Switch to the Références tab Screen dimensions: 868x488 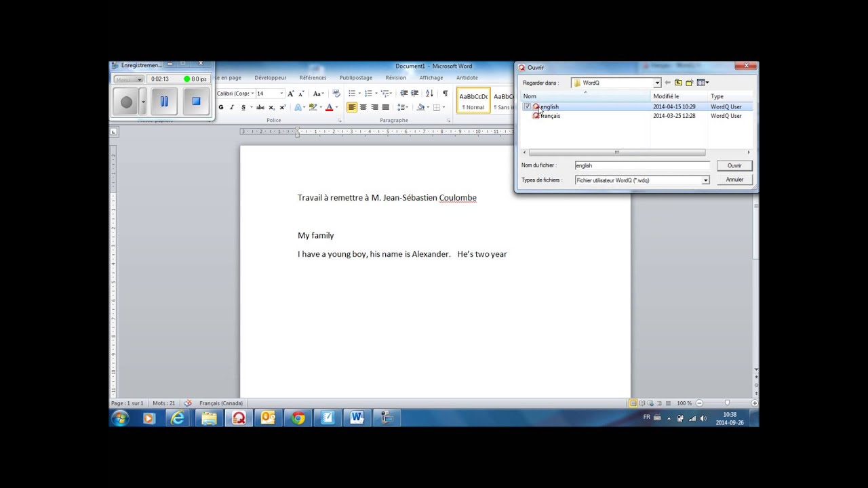pyautogui.click(x=313, y=78)
